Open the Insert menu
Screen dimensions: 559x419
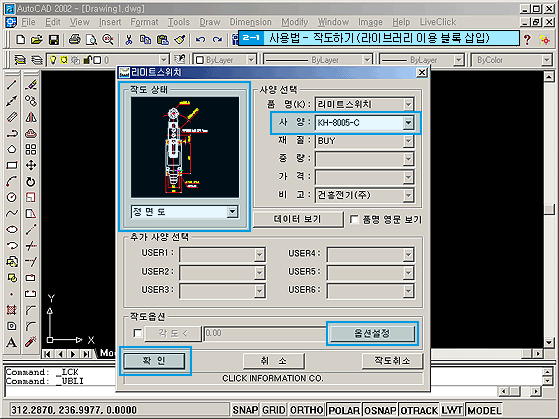110,22
